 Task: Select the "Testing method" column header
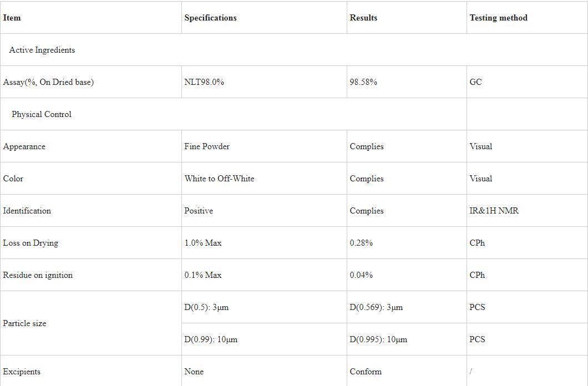coord(498,18)
